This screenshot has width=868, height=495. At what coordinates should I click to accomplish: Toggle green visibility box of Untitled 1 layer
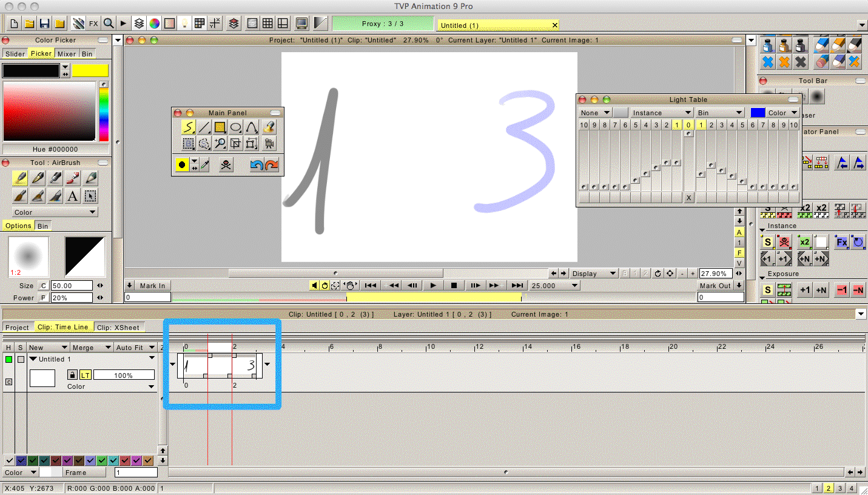point(8,359)
